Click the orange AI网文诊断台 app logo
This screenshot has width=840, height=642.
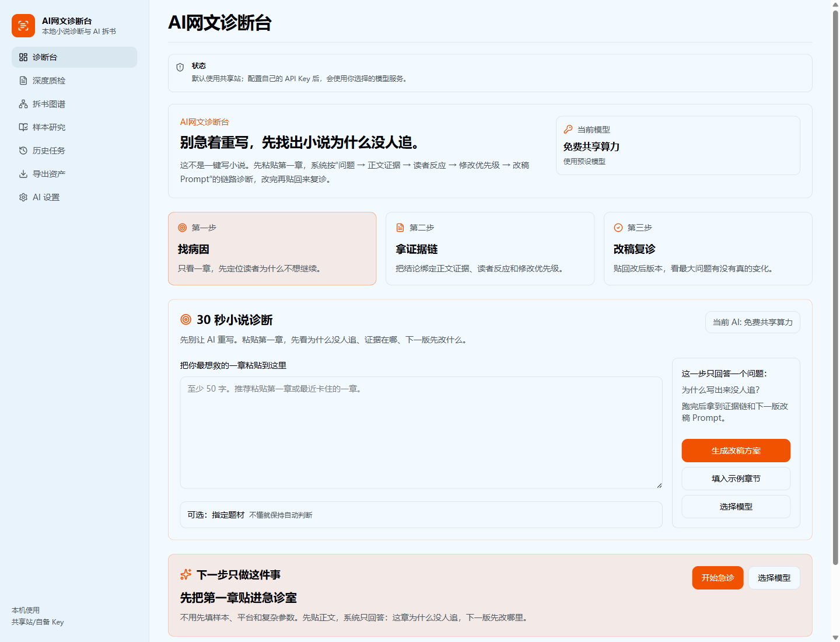coord(23,26)
